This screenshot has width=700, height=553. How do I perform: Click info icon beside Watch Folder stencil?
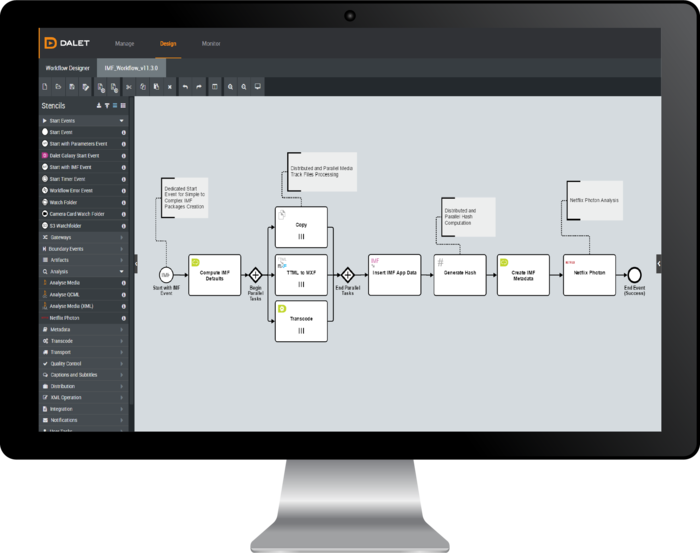[x=122, y=203]
